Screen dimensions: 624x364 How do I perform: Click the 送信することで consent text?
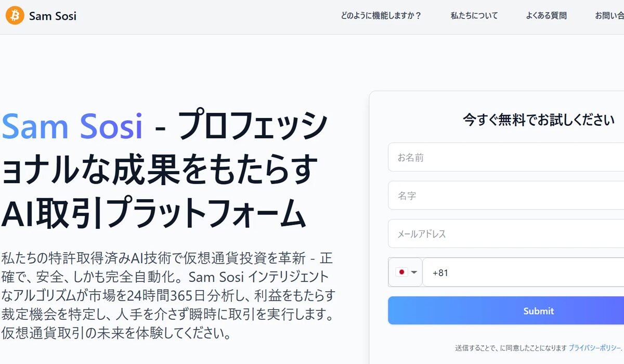(510, 347)
